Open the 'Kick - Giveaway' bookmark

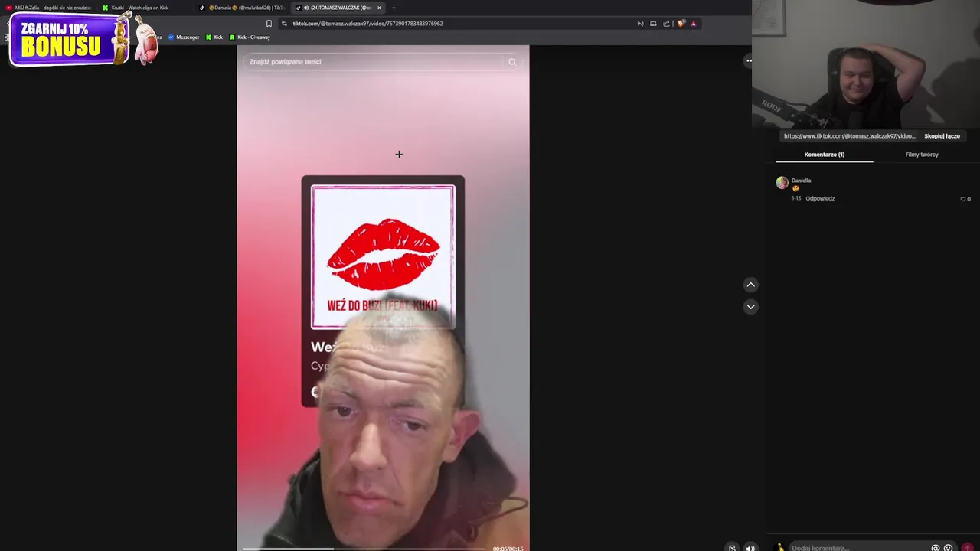tap(250, 37)
